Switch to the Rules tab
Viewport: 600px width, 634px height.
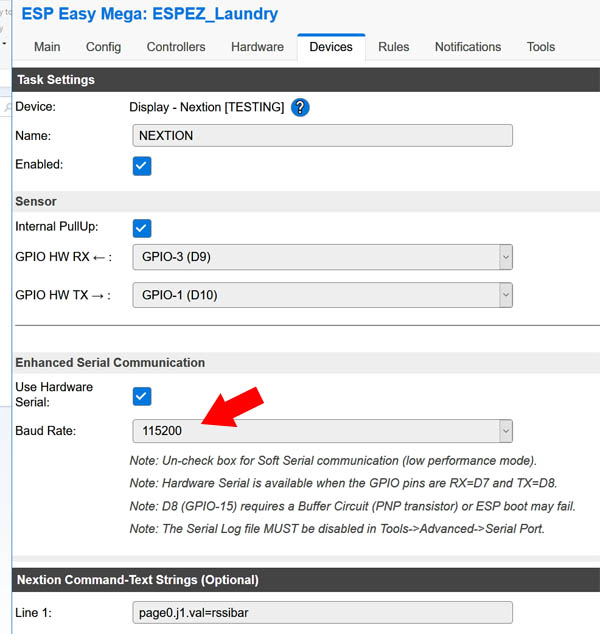pos(393,47)
